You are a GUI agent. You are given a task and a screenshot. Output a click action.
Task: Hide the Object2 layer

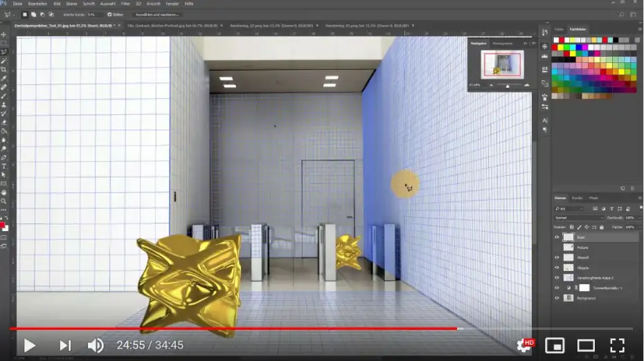557,258
